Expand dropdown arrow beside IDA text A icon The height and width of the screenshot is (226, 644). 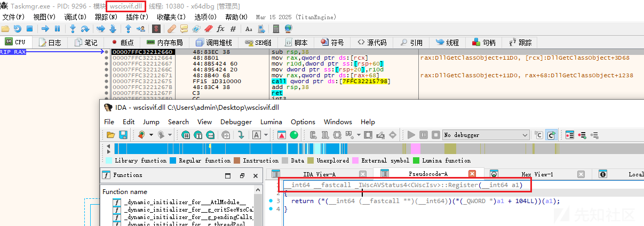click(x=265, y=135)
